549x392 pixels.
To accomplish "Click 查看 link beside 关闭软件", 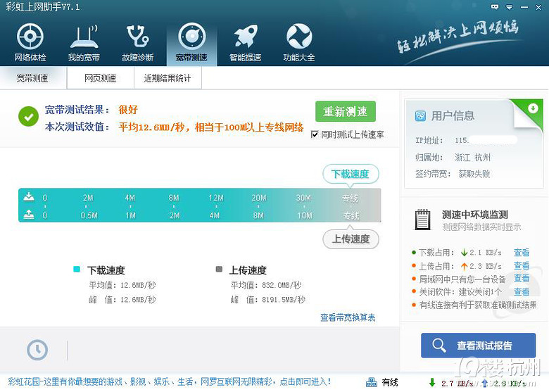I will pyautogui.click(x=522, y=291).
